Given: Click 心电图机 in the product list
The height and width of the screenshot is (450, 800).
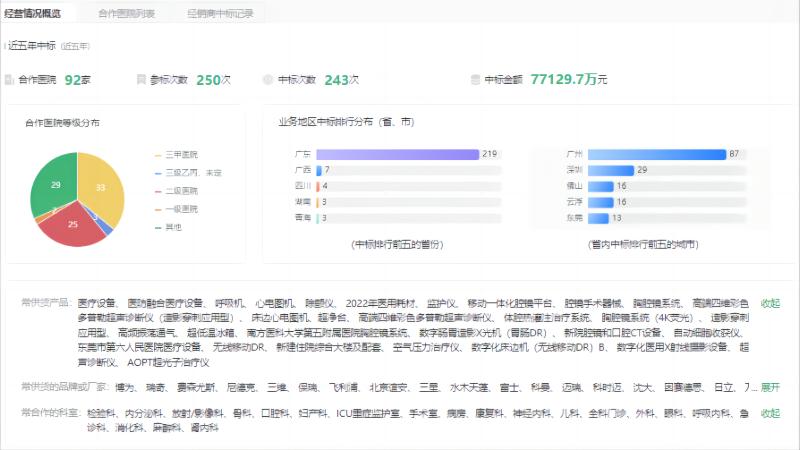Looking at the screenshot, I should coord(274,304).
